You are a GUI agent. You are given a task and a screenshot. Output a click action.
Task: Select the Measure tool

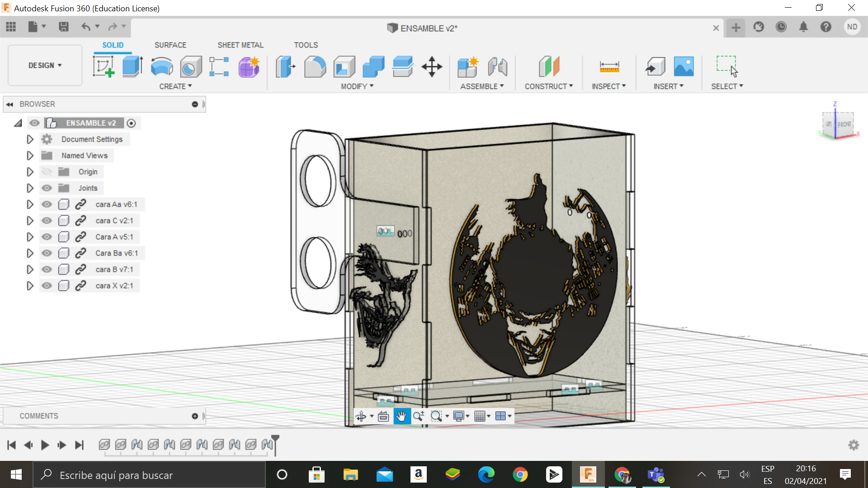tap(609, 66)
